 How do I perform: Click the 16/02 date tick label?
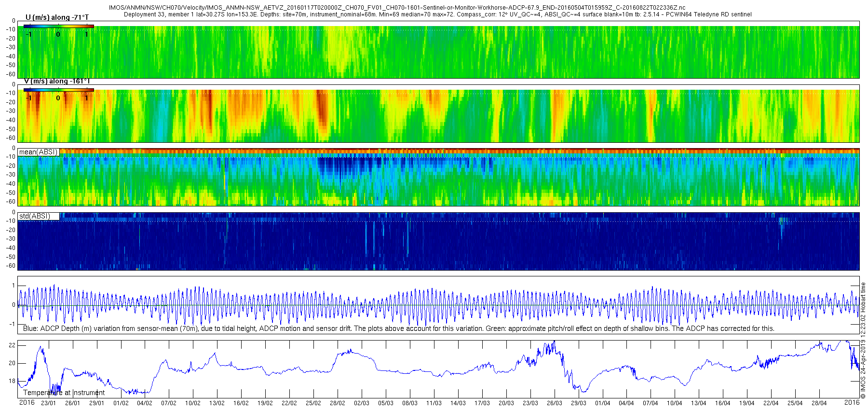241,403
